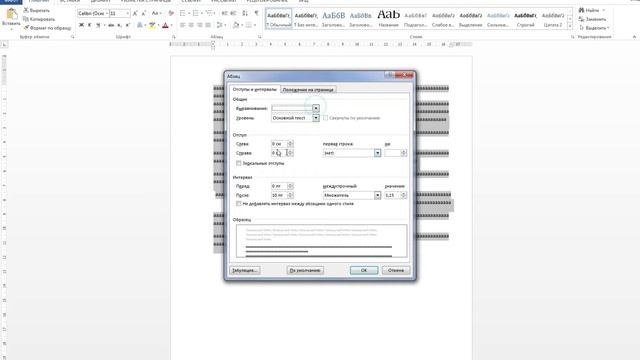This screenshot has height=360, width=640.
Task: Apply the Heading (Название) style thumbnail
Action: point(388,18)
